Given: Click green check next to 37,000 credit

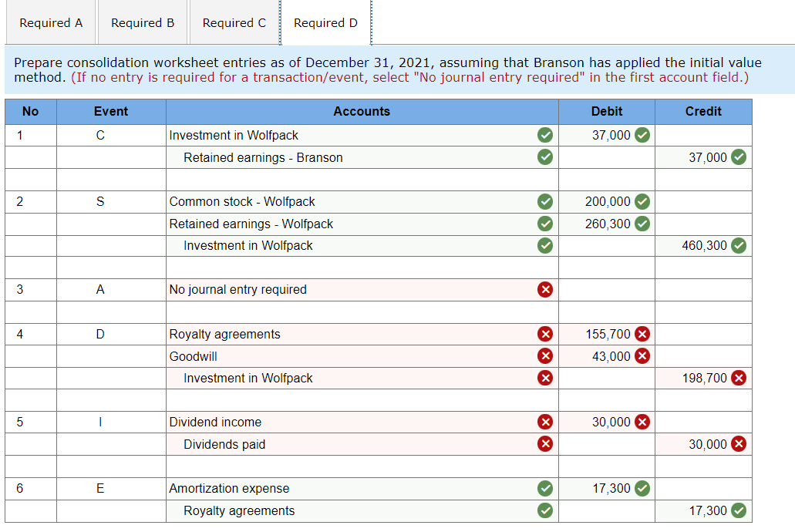Looking at the screenshot, I should 739,157.
